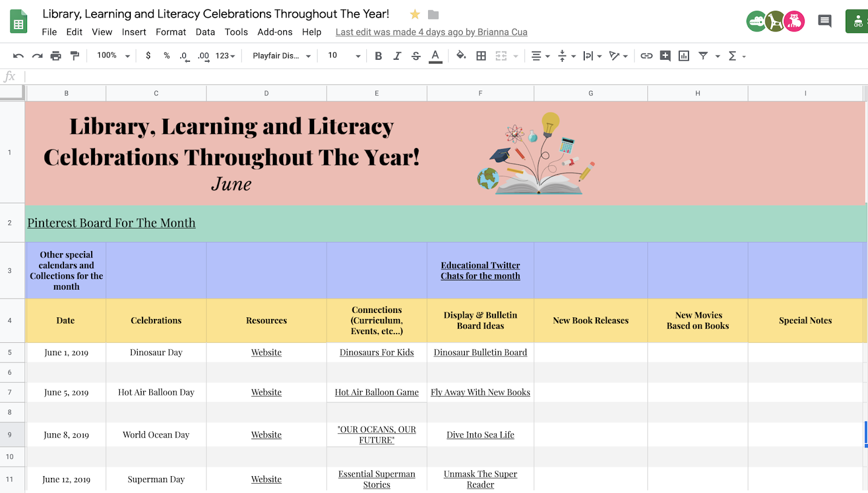Open the font size dropdown
Image resolution: width=868 pixels, height=493 pixels.
pos(358,55)
